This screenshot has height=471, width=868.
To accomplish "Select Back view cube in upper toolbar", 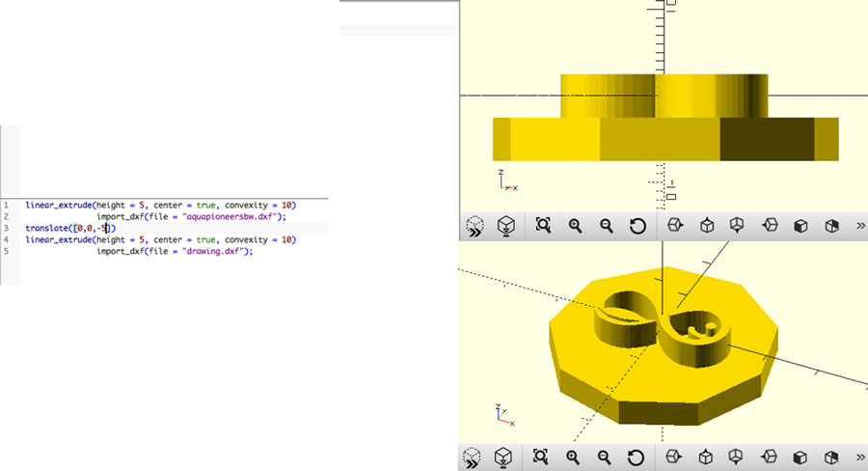I will (x=831, y=226).
